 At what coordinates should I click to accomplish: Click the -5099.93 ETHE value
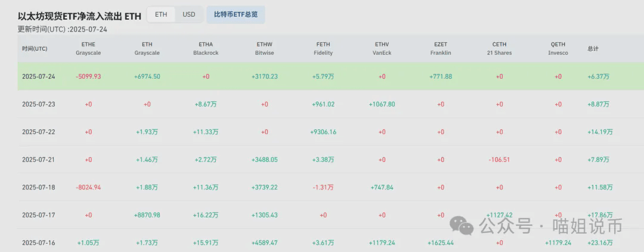pyautogui.click(x=88, y=76)
